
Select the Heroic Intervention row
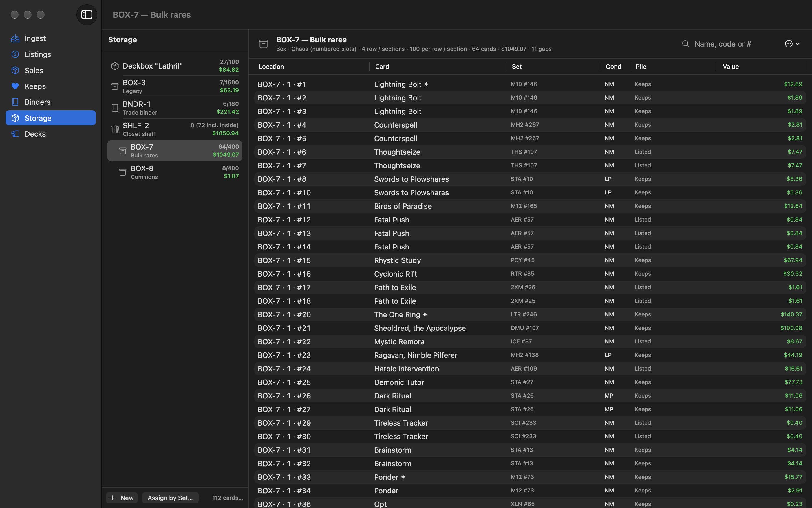click(x=530, y=369)
